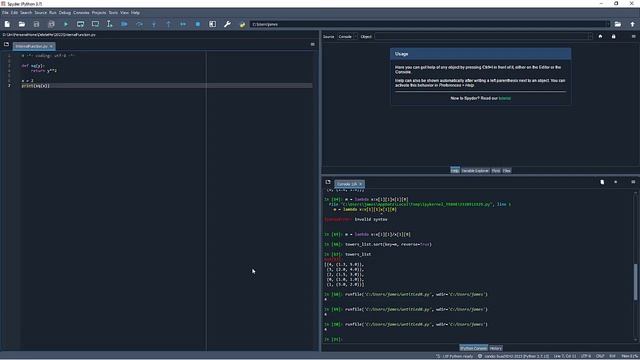Go to Help pane home page
Viewport: 640px width, 360px height.
600,36
